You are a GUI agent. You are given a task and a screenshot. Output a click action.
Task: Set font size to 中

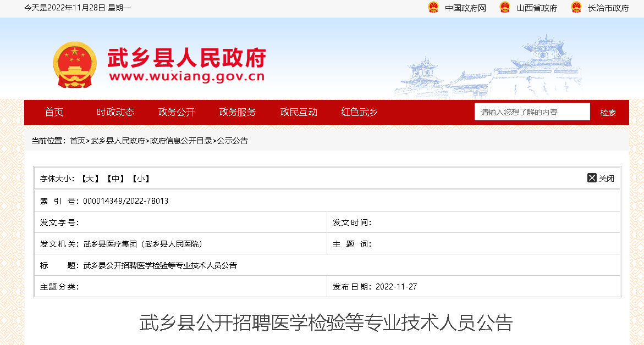point(115,179)
